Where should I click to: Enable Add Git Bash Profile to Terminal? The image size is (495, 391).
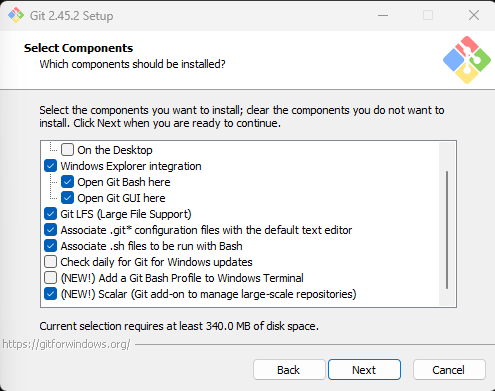click(x=50, y=278)
